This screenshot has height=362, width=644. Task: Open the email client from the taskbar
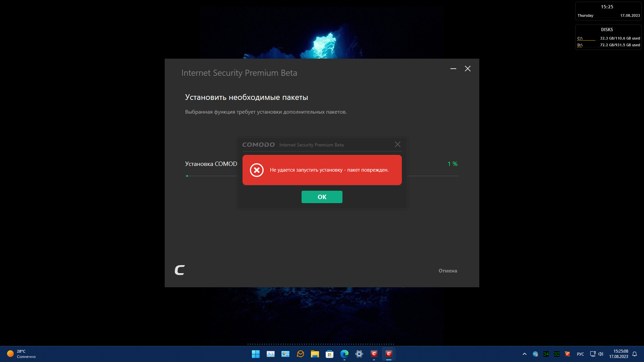(300, 354)
